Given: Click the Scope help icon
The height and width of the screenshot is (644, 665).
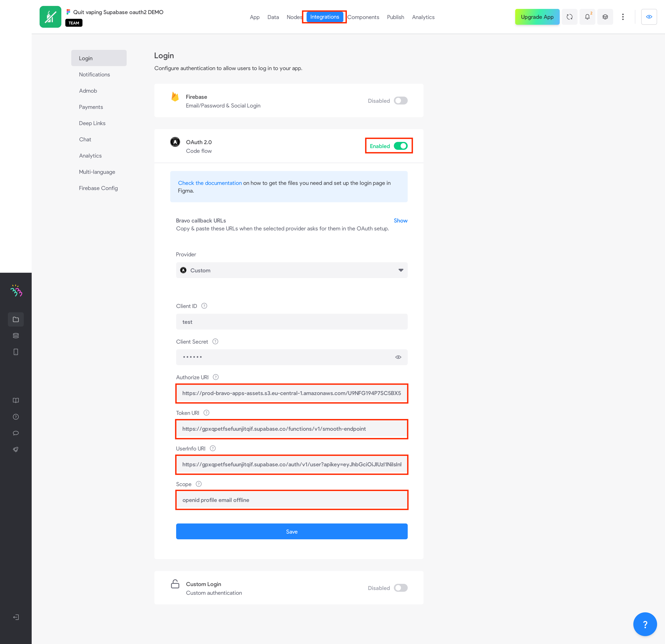Looking at the screenshot, I should point(199,484).
